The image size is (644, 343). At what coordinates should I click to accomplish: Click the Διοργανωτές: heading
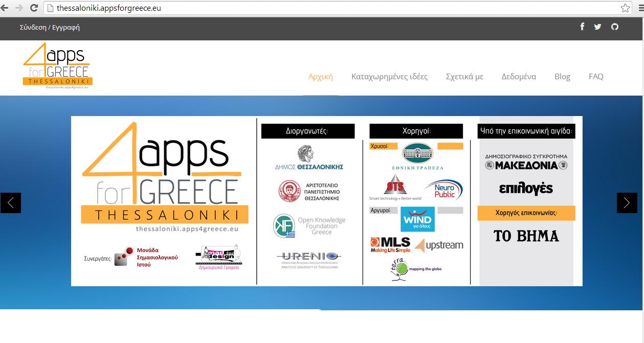307,131
